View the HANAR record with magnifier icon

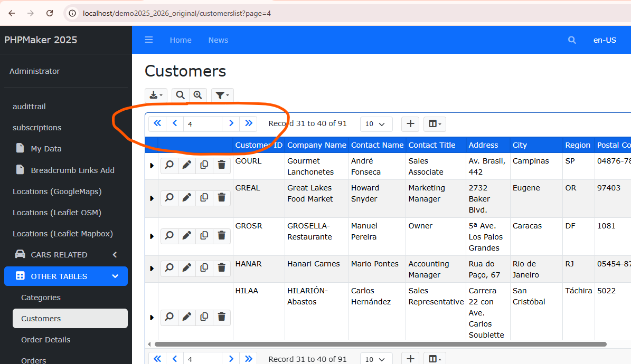click(169, 268)
